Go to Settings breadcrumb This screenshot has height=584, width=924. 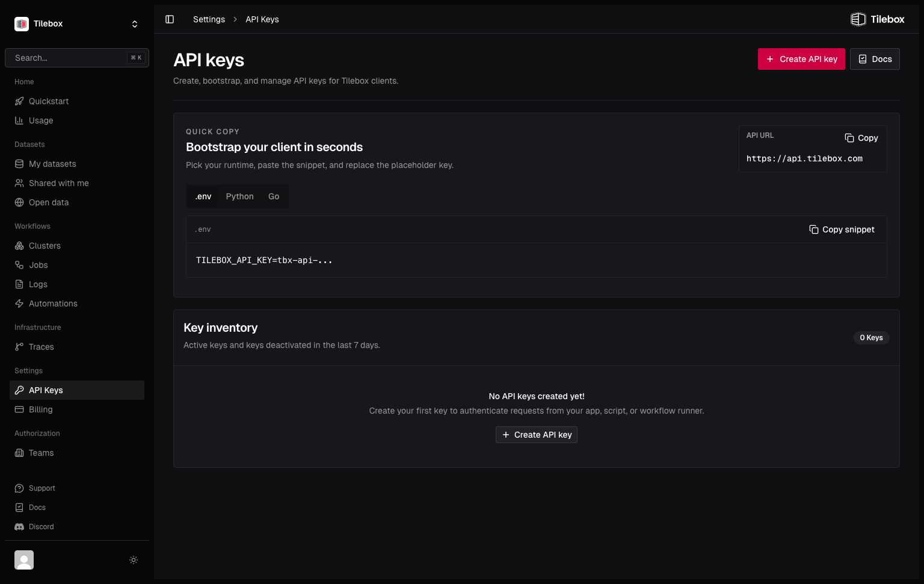click(209, 19)
